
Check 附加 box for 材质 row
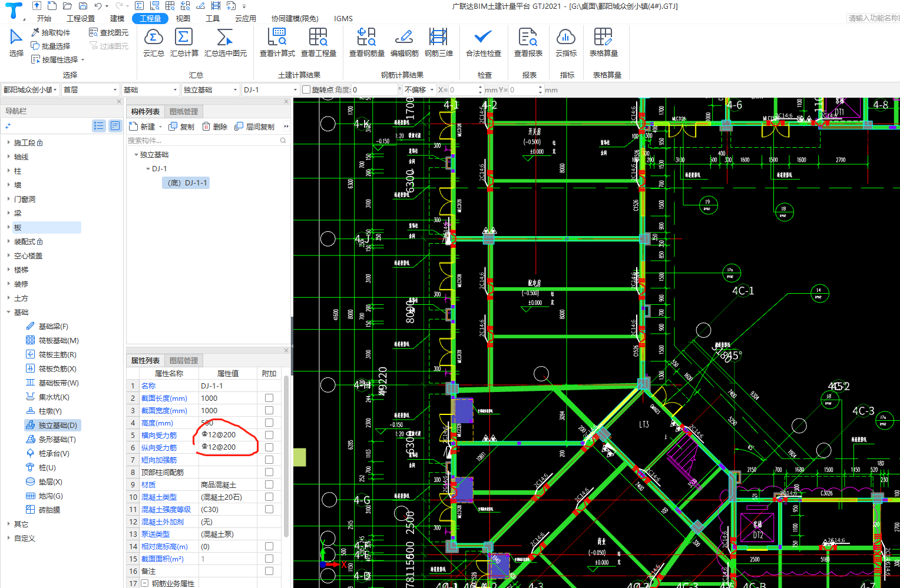click(x=269, y=484)
